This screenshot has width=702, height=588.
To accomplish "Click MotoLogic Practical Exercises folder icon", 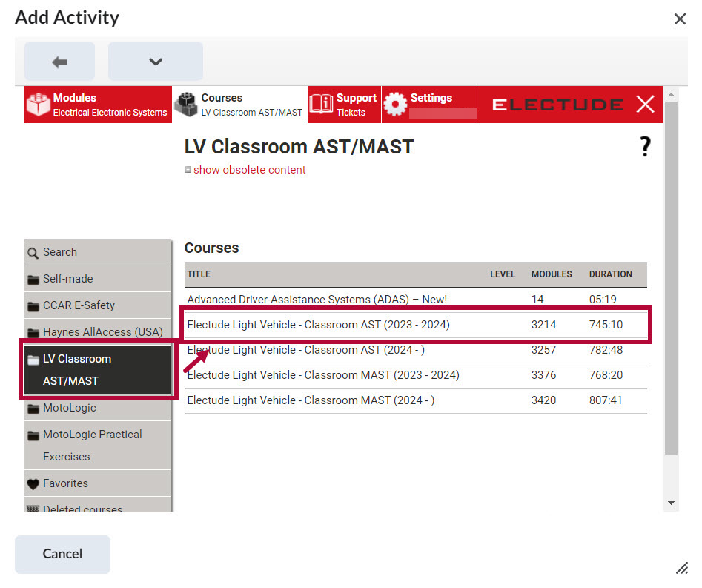I will (33, 436).
